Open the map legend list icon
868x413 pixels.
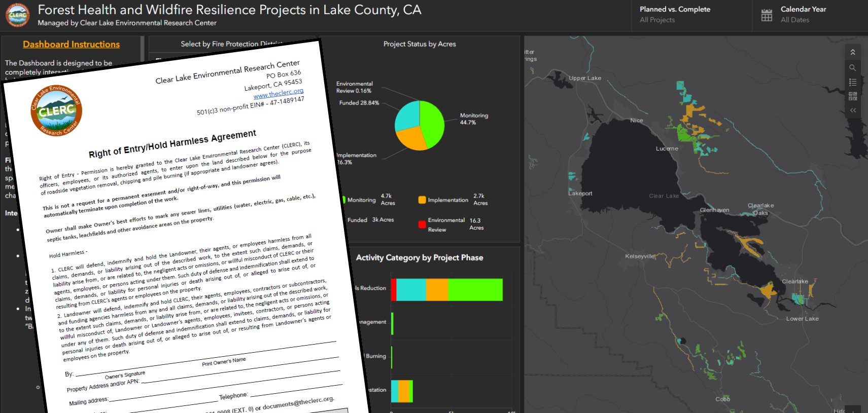coord(852,82)
